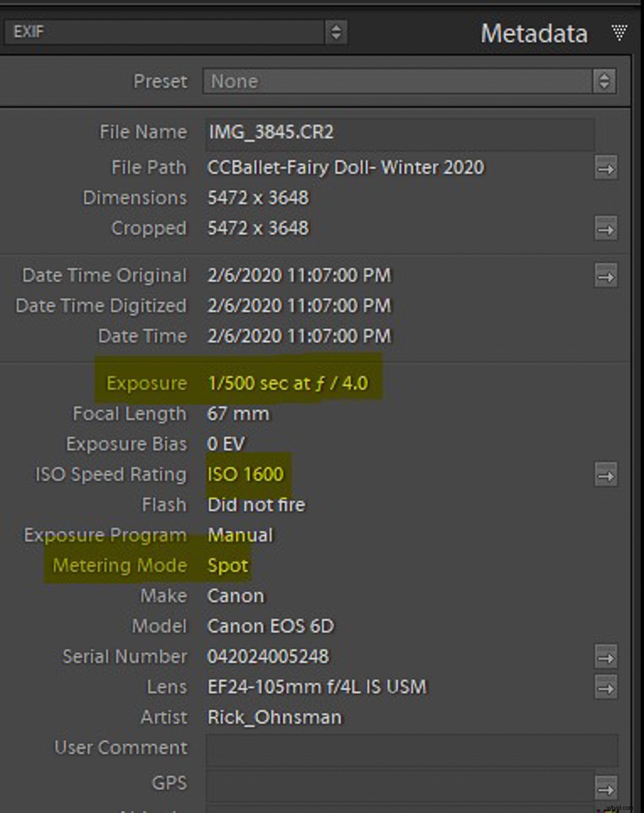Click into the User Comment text field

pyautogui.click(x=411, y=749)
